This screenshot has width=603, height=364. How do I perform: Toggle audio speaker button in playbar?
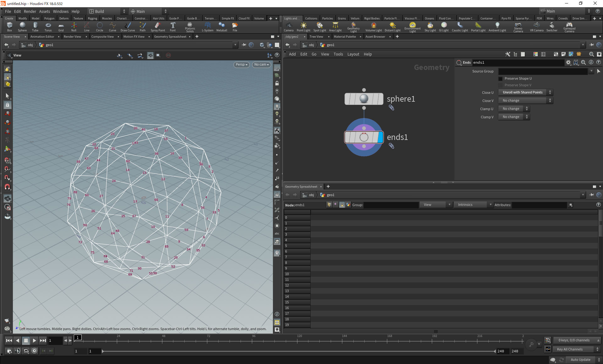(x=18, y=351)
